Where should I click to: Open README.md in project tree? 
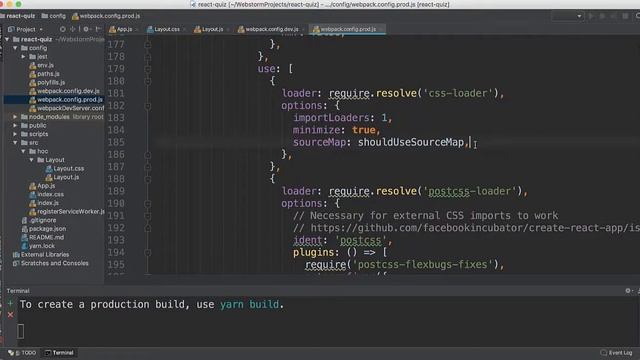42,237
